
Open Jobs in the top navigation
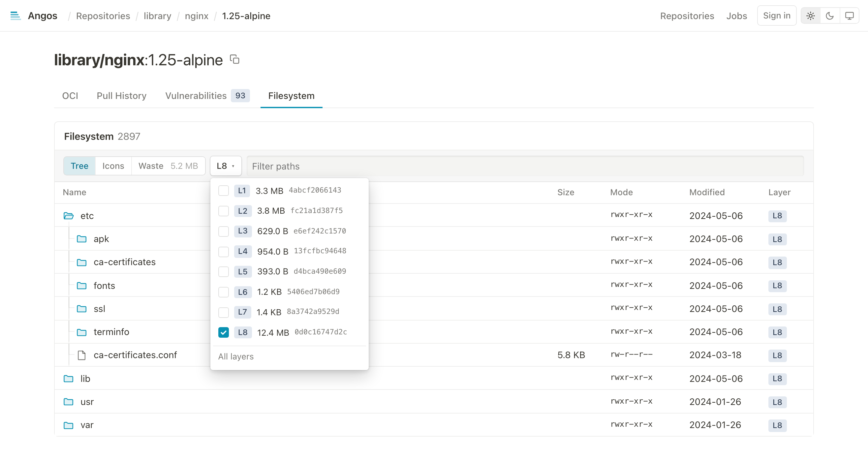737,16
